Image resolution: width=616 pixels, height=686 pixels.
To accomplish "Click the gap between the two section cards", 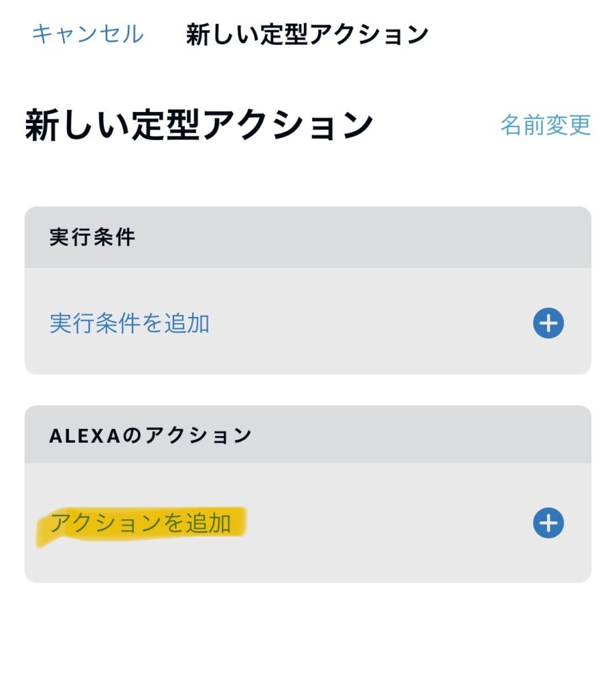I will click(x=308, y=390).
